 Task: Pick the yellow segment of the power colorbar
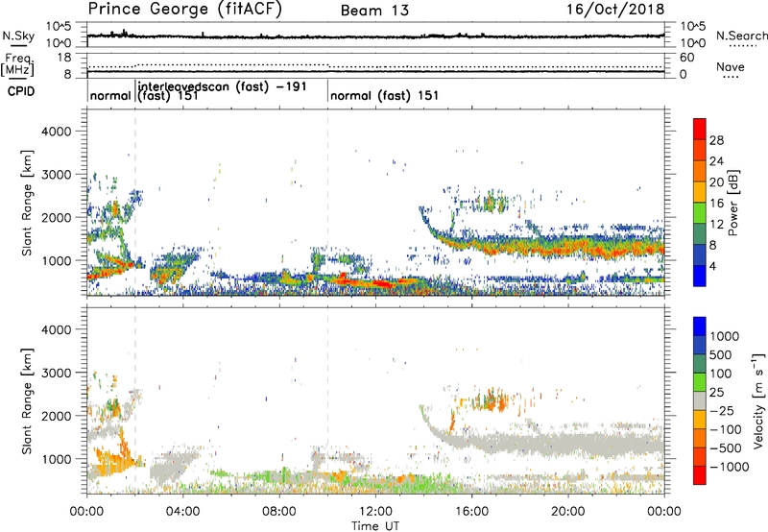click(x=700, y=192)
